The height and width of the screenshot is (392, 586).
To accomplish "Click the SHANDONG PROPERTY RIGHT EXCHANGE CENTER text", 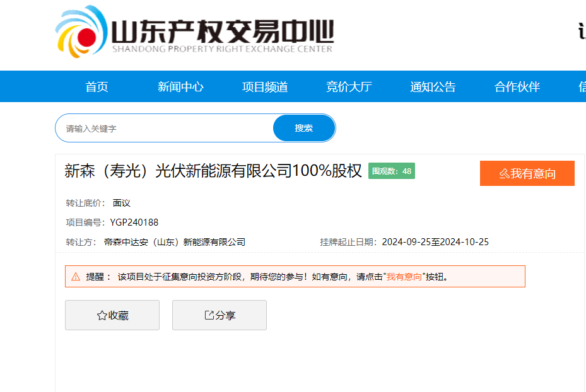I will click(222, 49).
